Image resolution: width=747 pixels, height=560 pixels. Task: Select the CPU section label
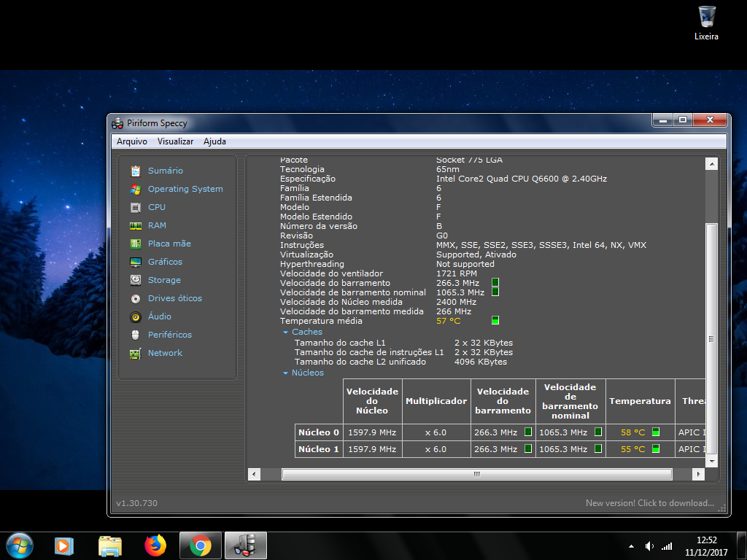click(x=157, y=207)
